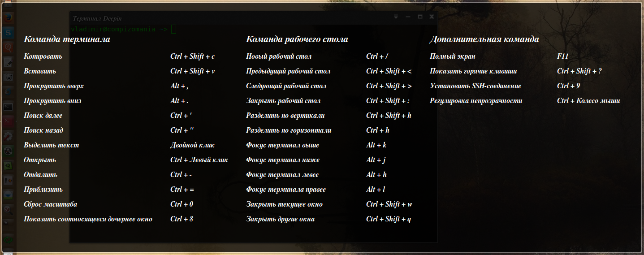Click the 'Прокрутить вниз' entry
This screenshot has width=644, height=255.
pos(52,101)
